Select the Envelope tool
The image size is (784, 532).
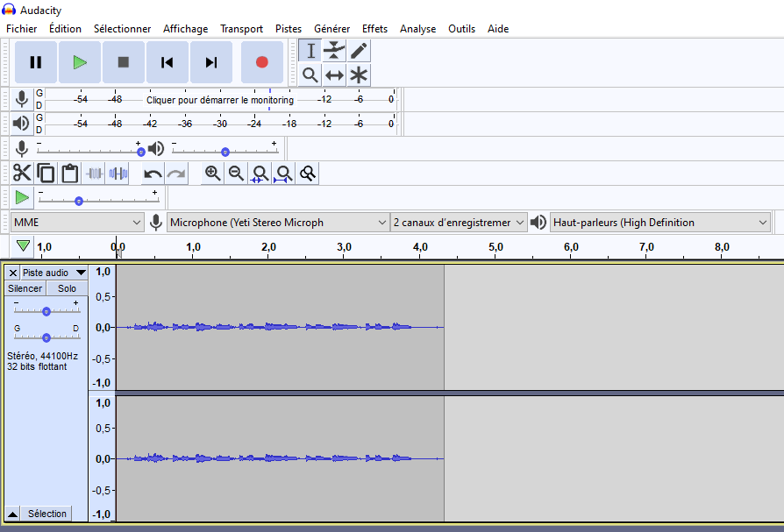334,51
